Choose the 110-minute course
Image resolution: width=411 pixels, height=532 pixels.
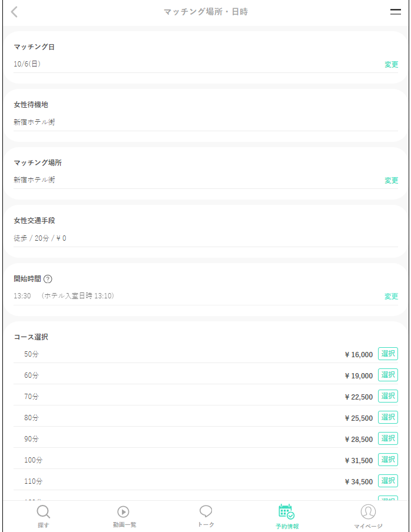pos(388,481)
